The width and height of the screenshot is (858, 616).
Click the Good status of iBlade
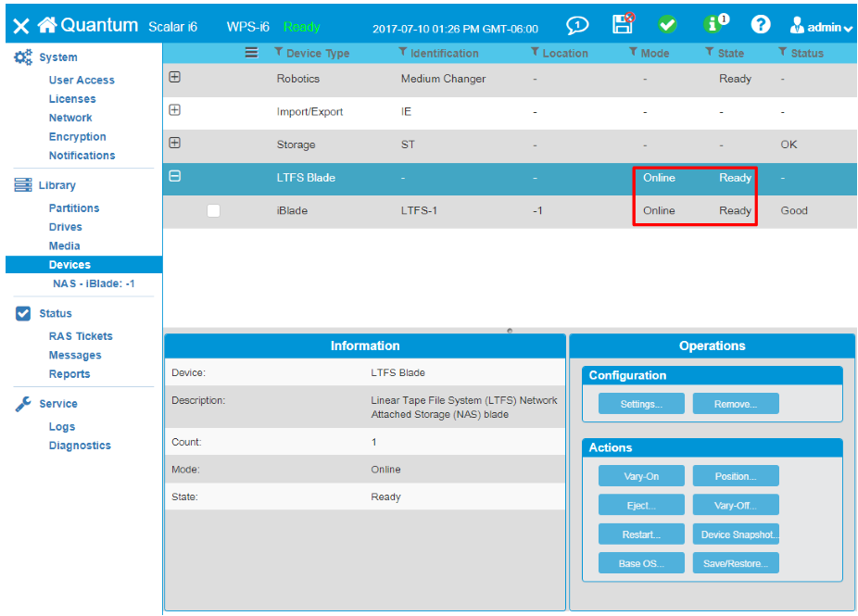(794, 210)
